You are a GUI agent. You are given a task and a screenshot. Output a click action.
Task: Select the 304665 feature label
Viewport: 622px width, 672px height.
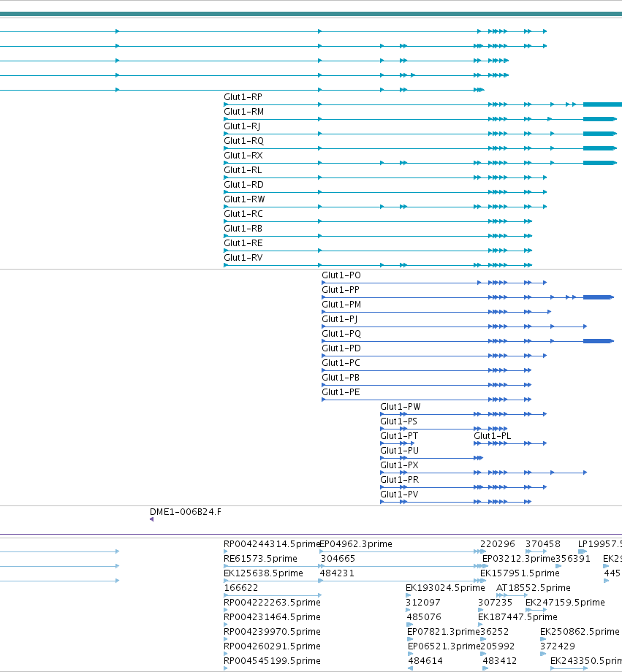(338, 559)
